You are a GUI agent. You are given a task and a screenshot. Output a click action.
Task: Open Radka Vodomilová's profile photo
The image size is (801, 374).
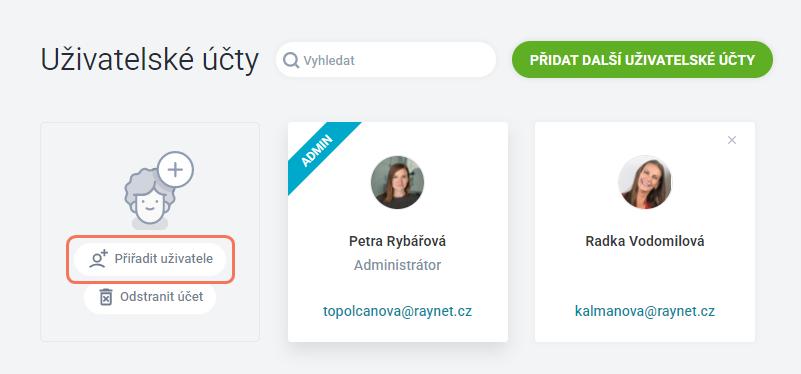click(645, 182)
